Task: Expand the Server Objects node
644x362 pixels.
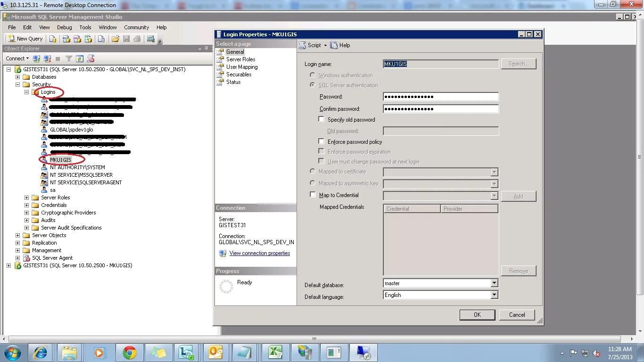Action: coord(18,235)
